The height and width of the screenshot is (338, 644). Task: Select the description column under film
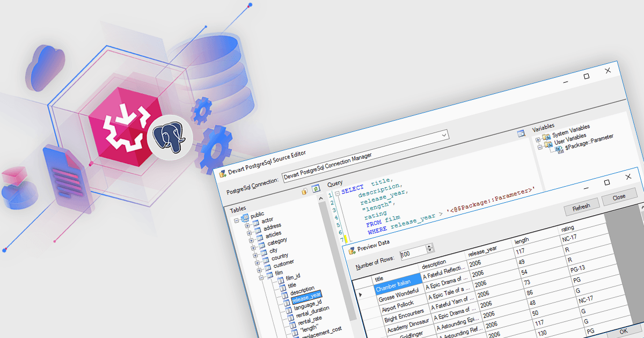(x=302, y=290)
